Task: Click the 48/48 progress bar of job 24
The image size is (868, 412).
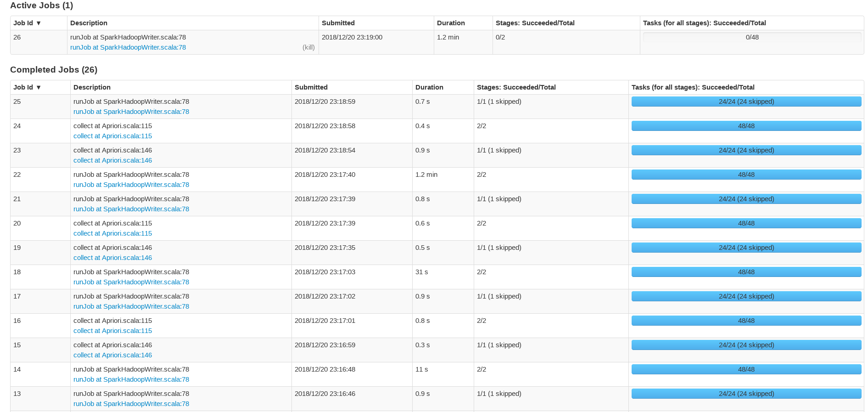Action: [746, 126]
